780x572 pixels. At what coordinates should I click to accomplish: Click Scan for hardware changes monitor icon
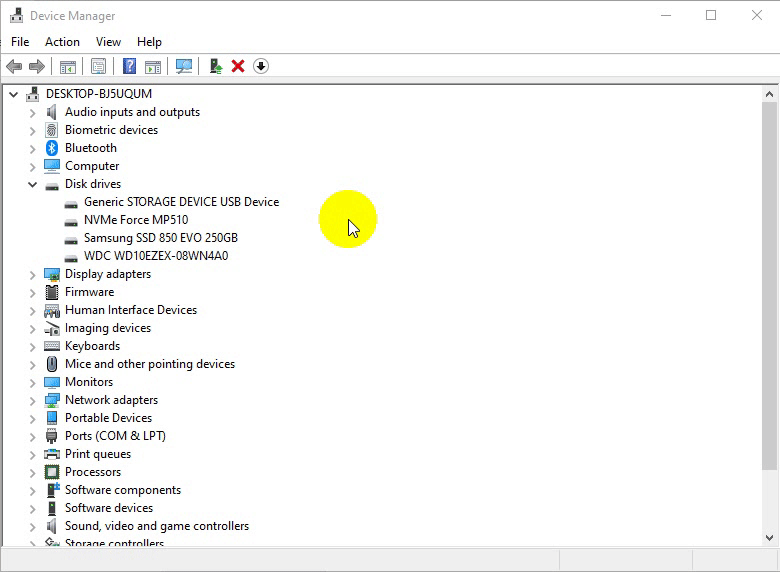(184, 66)
